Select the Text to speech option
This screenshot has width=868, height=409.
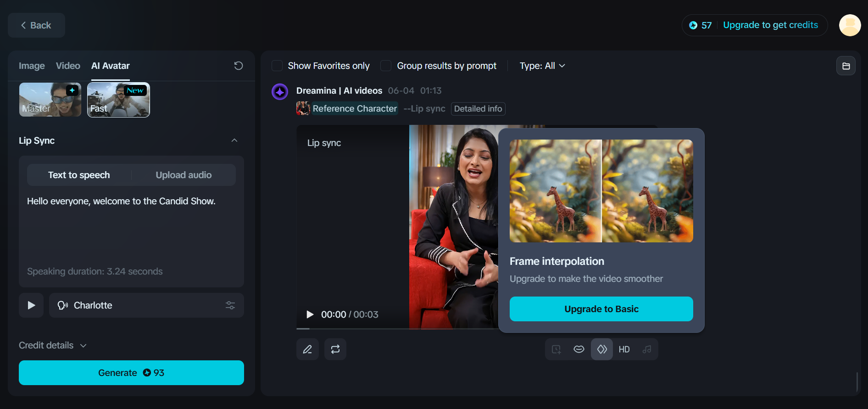click(x=79, y=175)
